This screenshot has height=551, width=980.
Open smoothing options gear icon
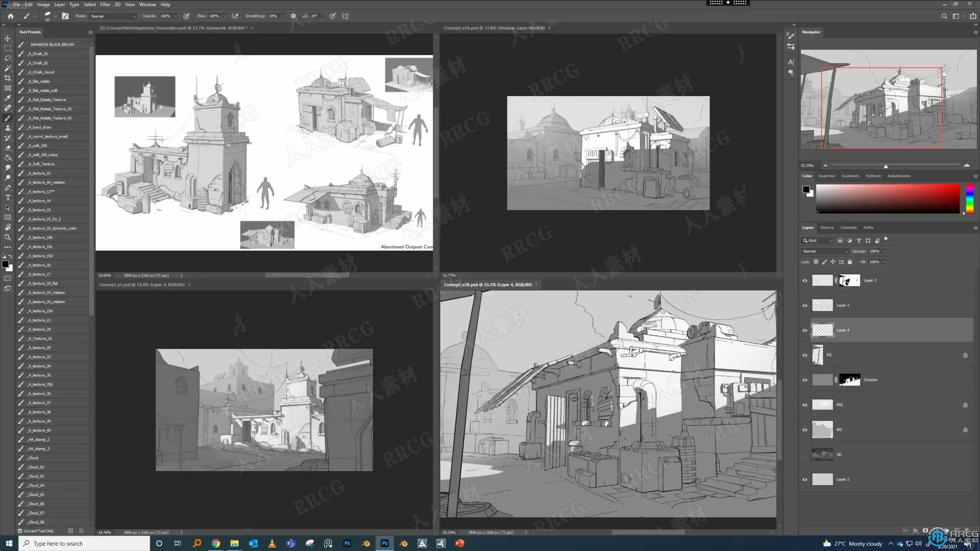pos(293,16)
